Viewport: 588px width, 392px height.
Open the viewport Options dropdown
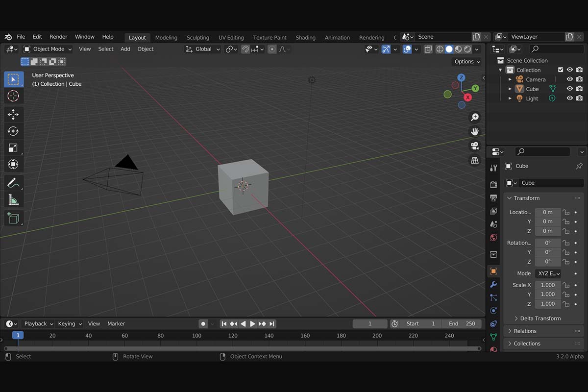[x=467, y=62]
